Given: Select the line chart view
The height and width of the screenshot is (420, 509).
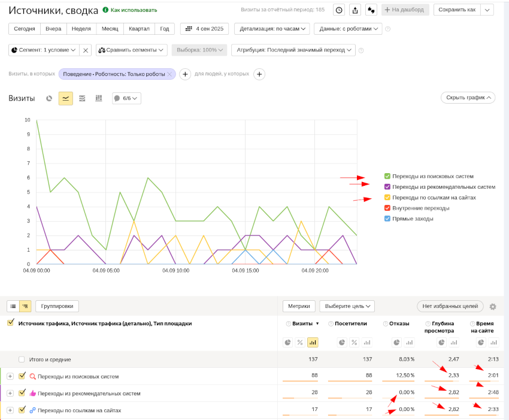Looking at the screenshot, I should pos(66,98).
